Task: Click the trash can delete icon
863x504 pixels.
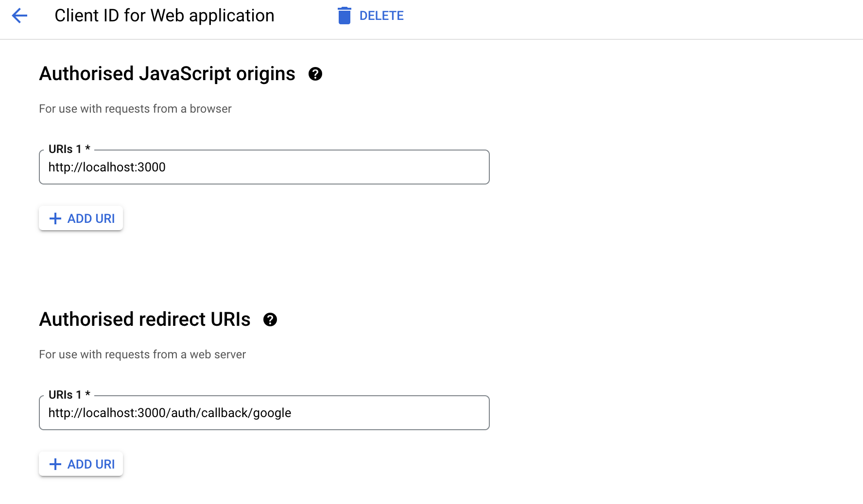Action: (x=345, y=15)
